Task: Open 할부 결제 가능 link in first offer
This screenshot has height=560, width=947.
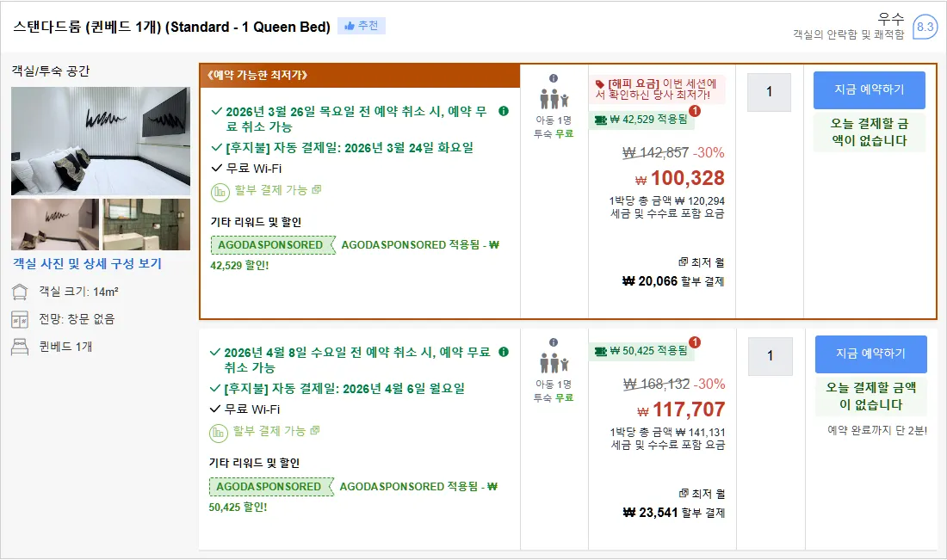Action: [x=278, y=190]
